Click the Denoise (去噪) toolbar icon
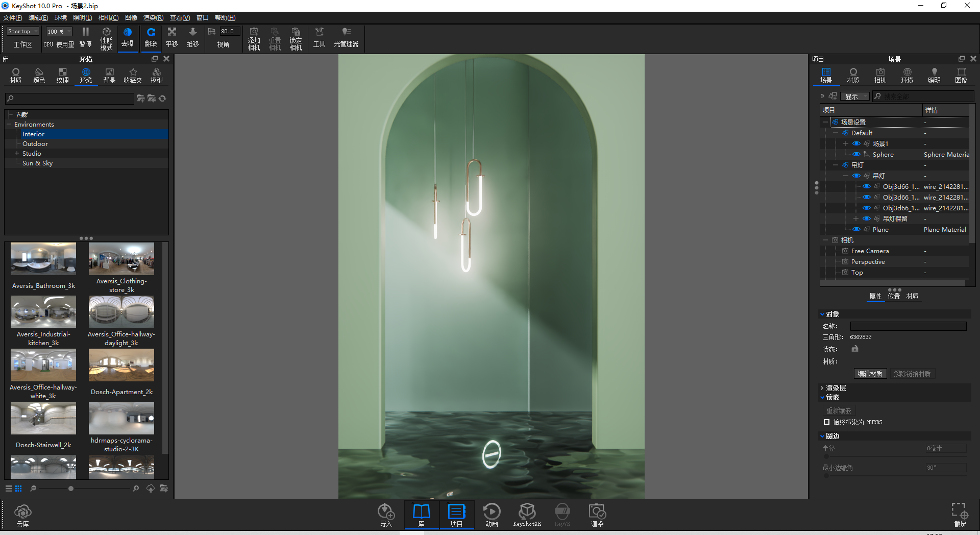 click(127, 37)
